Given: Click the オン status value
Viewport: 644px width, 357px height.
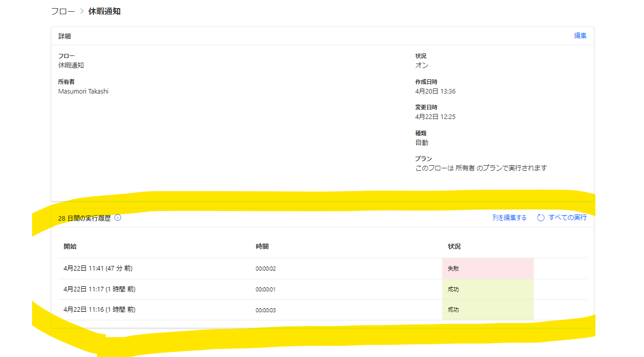Looking at the screenshot, I should coord(422,66).
